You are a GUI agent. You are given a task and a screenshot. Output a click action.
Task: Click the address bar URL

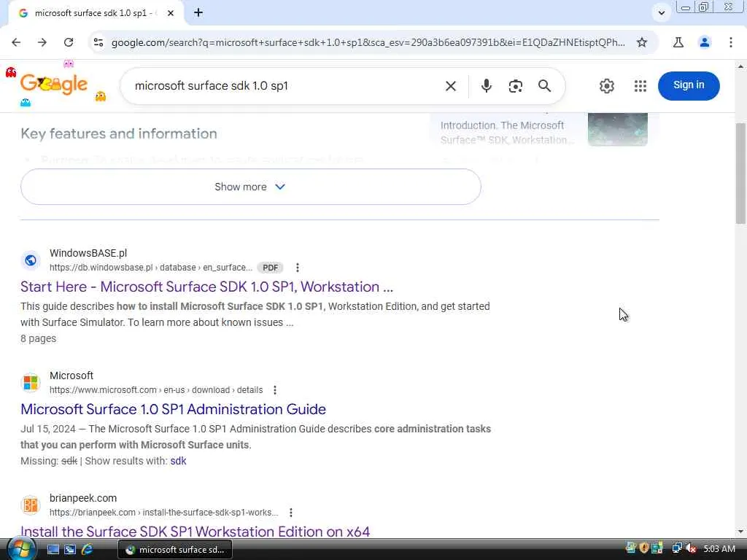click(x=368, y=42)
